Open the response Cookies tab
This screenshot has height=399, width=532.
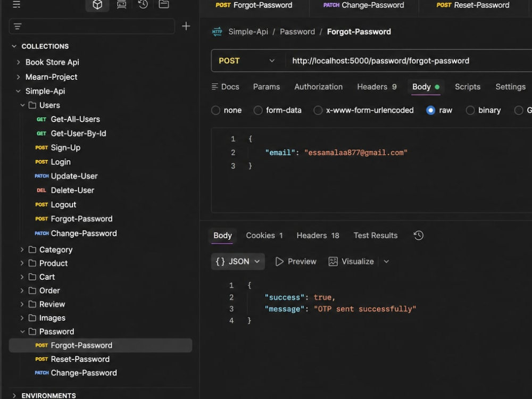(x=264, y=236)
